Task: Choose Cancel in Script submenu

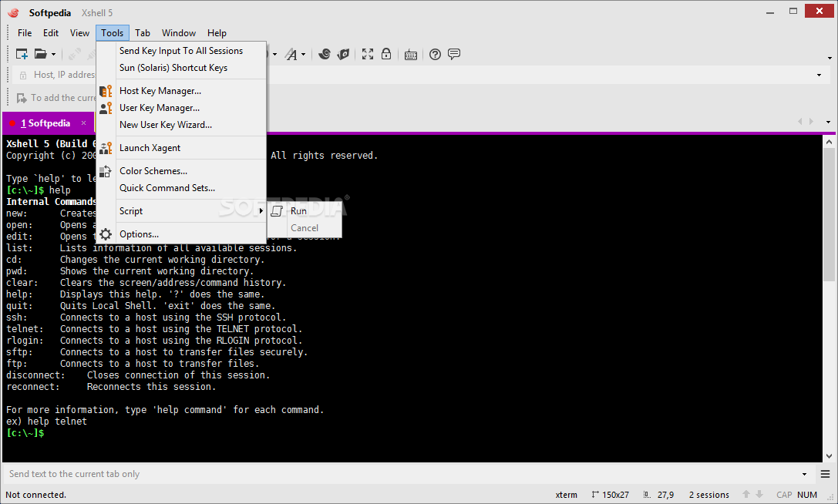Action: pos(305,228)
